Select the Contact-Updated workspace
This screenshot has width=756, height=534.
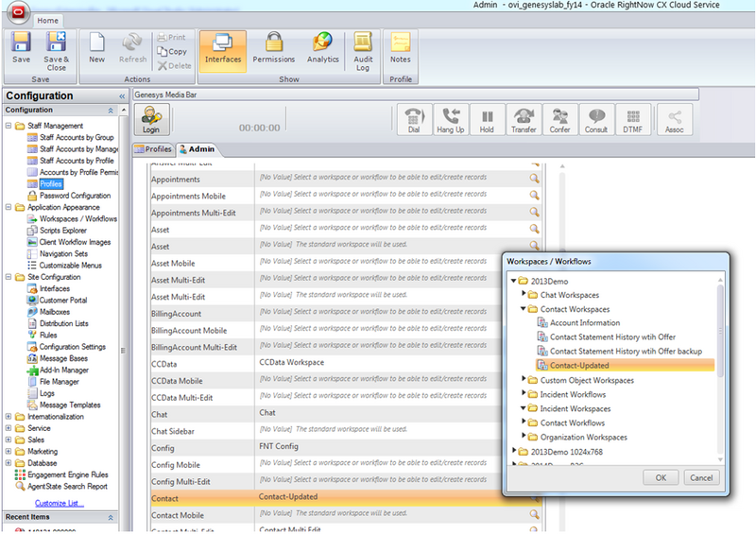(x=626, y=365)
